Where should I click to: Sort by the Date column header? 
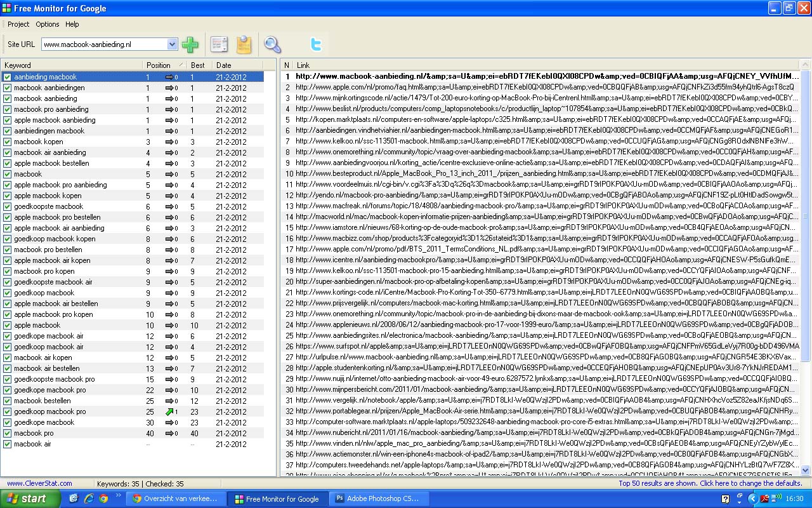pos(239,65)
